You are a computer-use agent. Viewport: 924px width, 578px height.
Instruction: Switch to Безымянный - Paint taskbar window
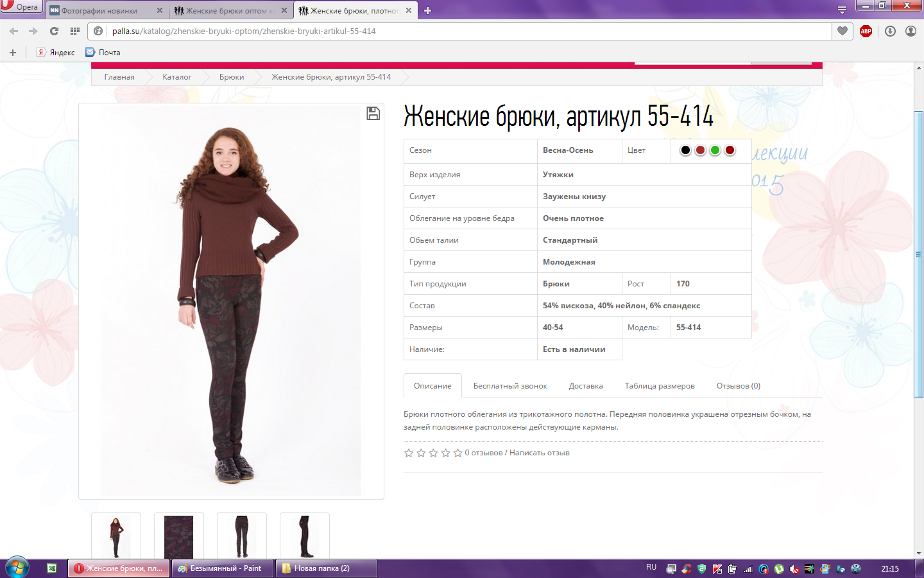[x=223, y=568]
